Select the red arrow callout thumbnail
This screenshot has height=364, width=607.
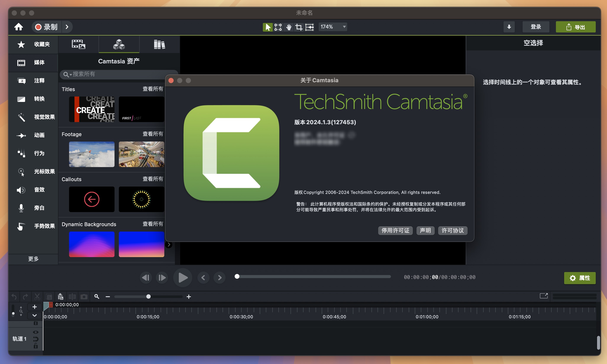point(92,199)
